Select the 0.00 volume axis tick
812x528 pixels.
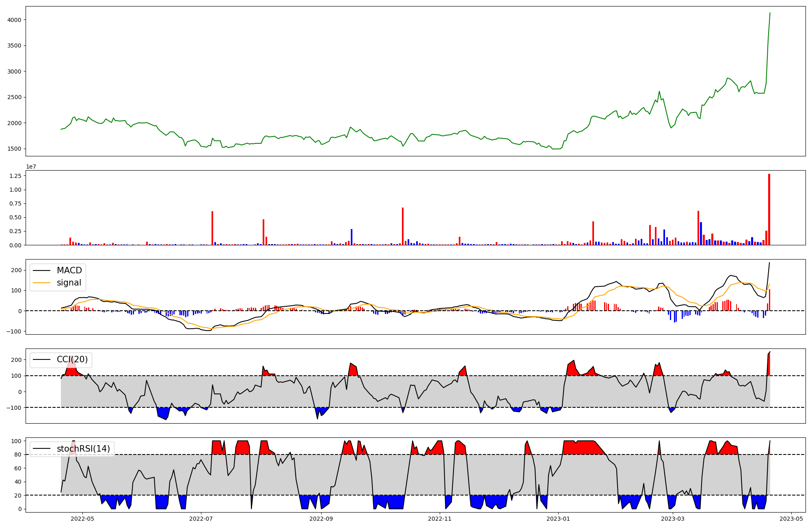15,245
